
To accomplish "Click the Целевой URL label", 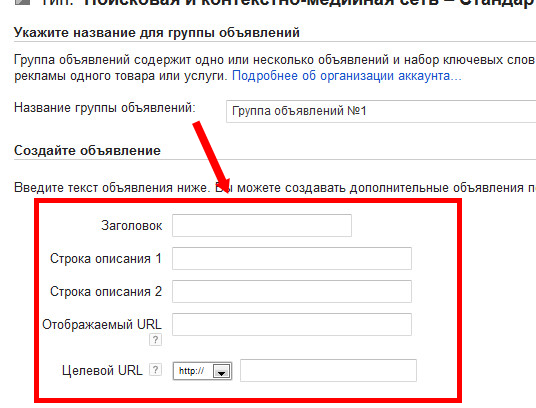I will (x=102, y=370).
